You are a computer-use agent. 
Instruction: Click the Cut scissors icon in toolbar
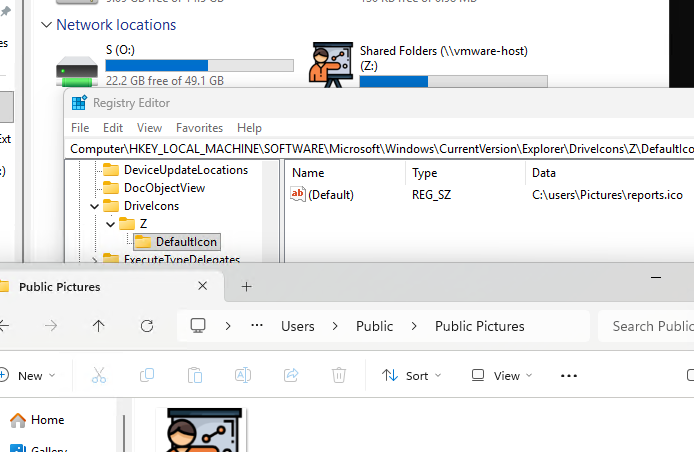click(x=98, y=375)
